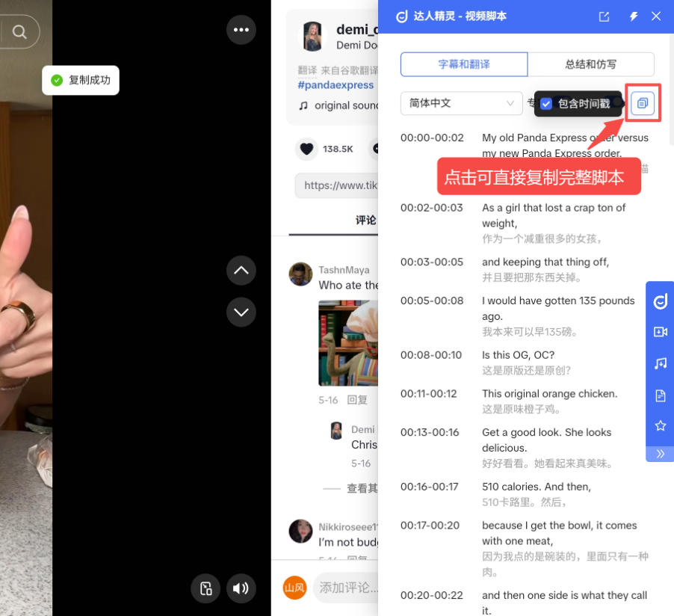Click the 00:05-00:08 timestamp
Screen dimensions: 674x616
(432, 301)
